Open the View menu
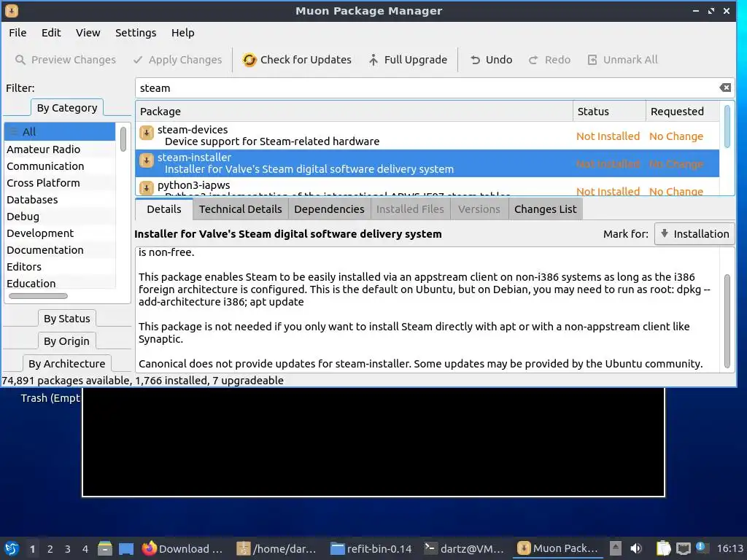The height and width of the screenshot is (560, 747). [x=88, y=33]
